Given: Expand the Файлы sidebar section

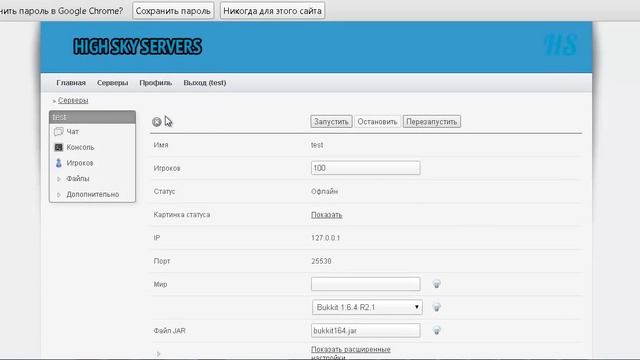Looking at the screenshot, I should pyautogui.click(x=59, y=179).
